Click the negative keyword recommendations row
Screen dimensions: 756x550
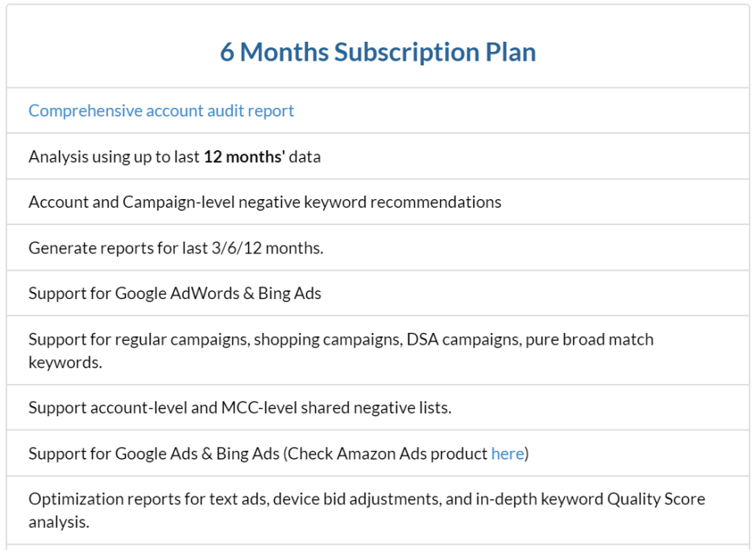tap(265, 202)
